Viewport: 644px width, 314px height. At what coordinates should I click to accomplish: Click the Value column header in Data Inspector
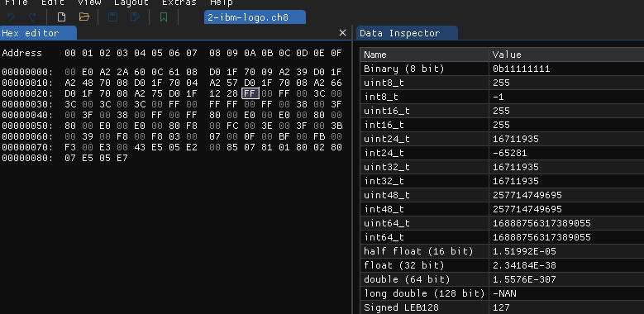click(x=566, y=55)
